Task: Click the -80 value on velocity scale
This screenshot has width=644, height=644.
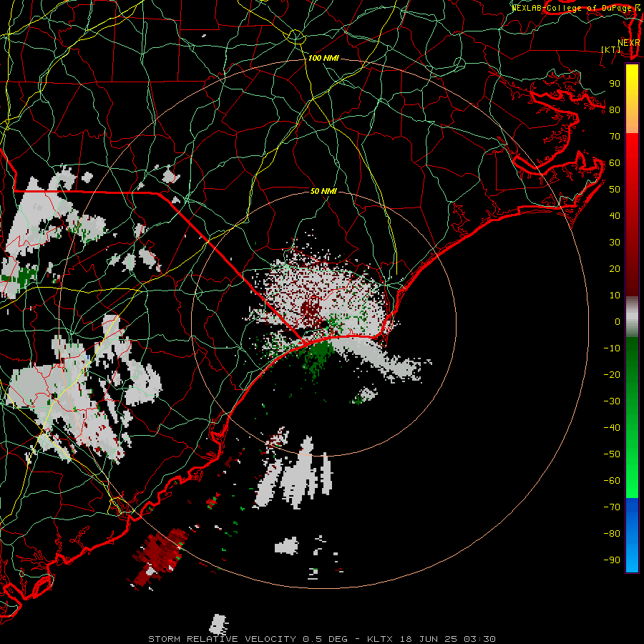Action: (612, 534)
